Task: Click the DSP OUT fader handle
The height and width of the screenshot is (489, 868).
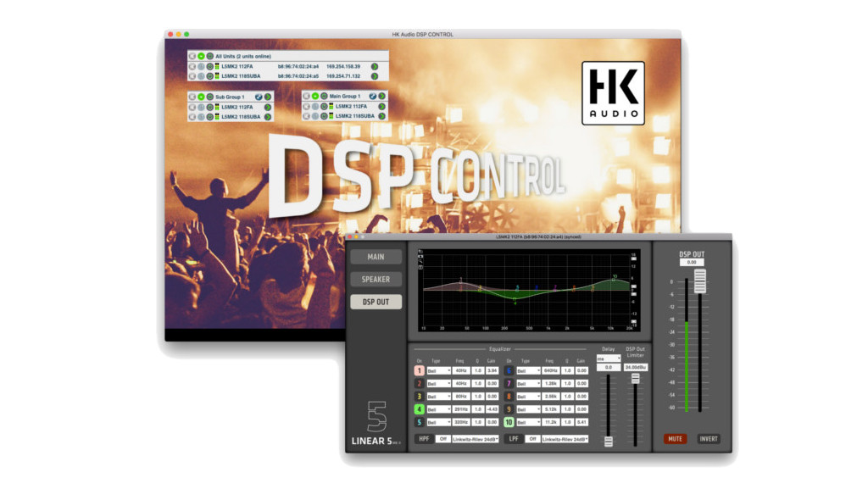Action: click(700, 281)
